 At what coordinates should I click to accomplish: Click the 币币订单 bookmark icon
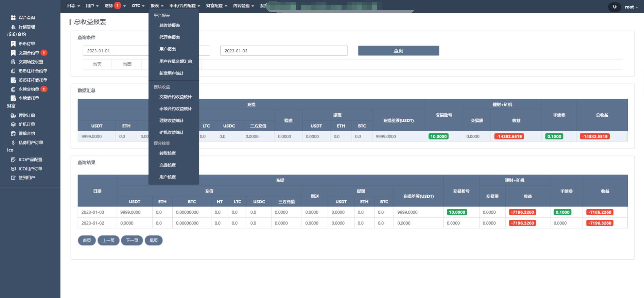(x=13, y=44)
